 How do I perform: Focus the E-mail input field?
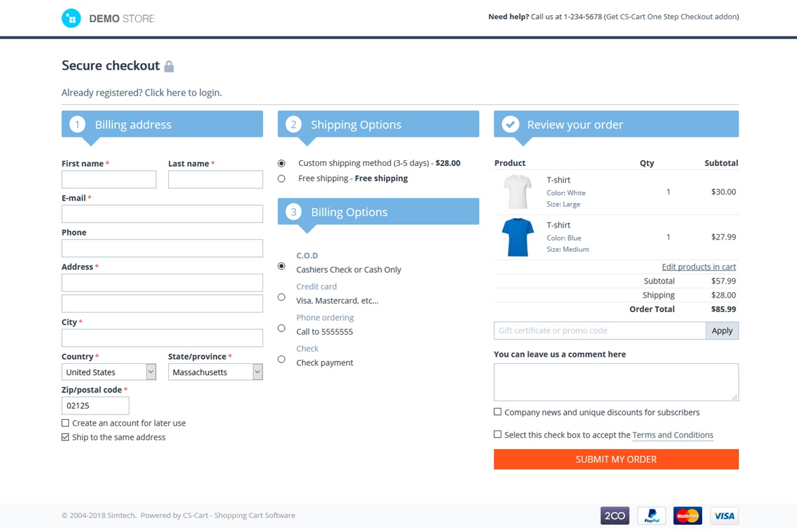click(162, 214)
